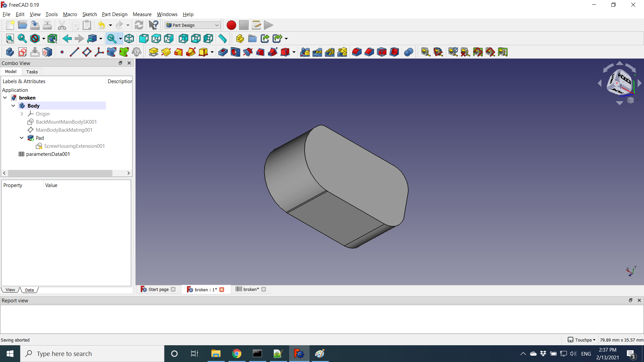This screenshot has width=644, height=362.
Task: Click the Measure linear tape icon
Action: tap(425, 52)
